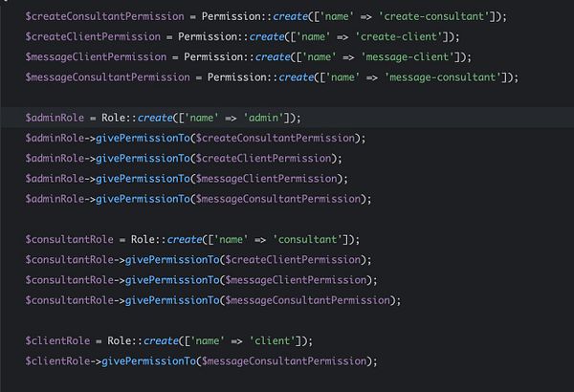Click the $createConsultantPermission variable declaration
The width and height of the screenshot is (574, 392).
(104, 16)
